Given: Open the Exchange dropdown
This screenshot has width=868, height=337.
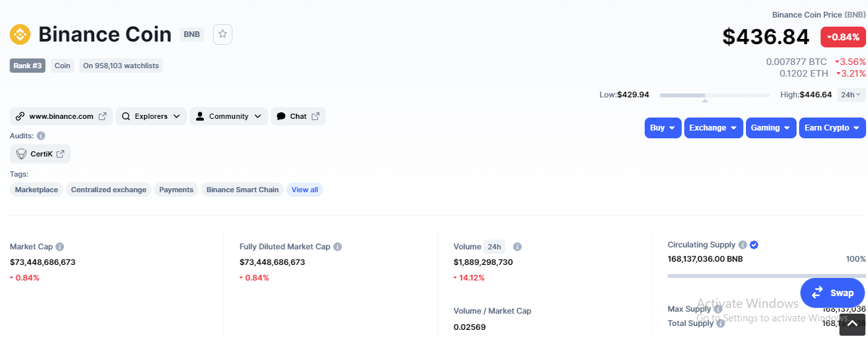Looking at the screenshot, I should coord(713,128).
